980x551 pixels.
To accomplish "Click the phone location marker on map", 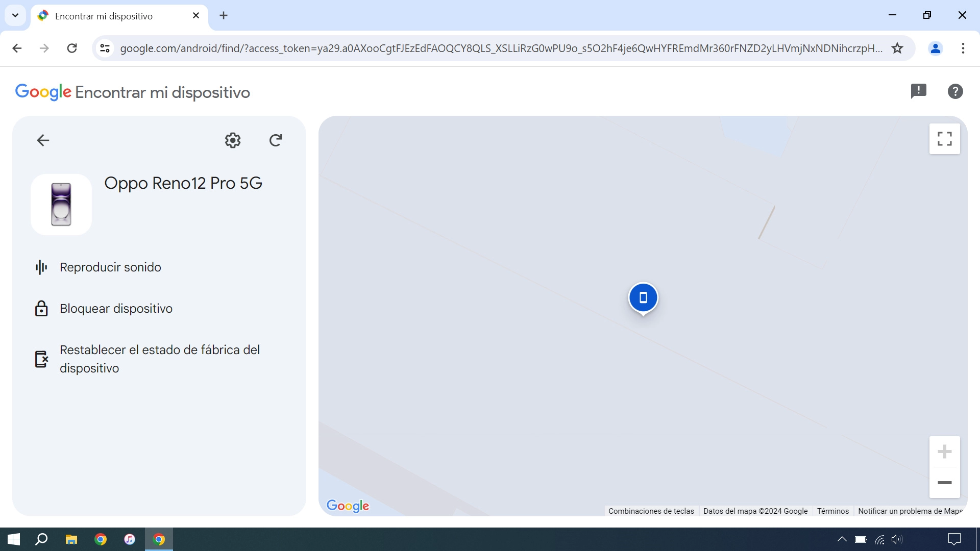I will point(643,298).
